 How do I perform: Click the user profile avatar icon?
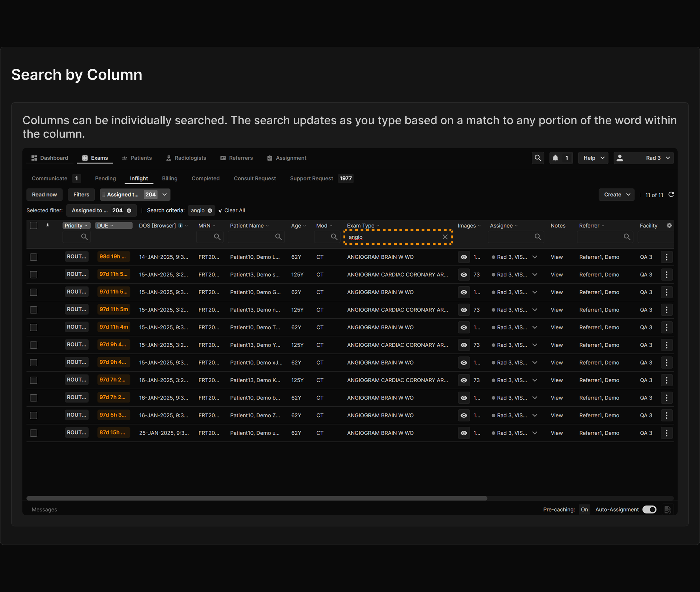[x=620, y=158]
